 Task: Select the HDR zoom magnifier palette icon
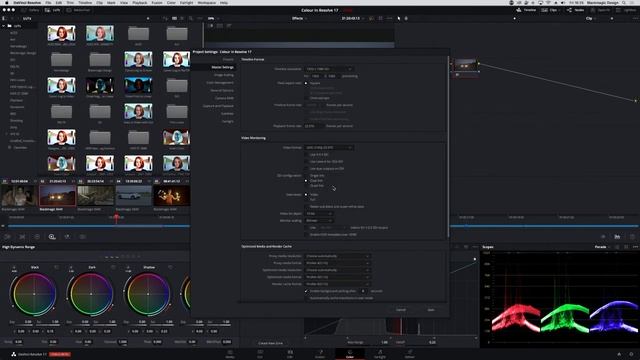(52, 237)
